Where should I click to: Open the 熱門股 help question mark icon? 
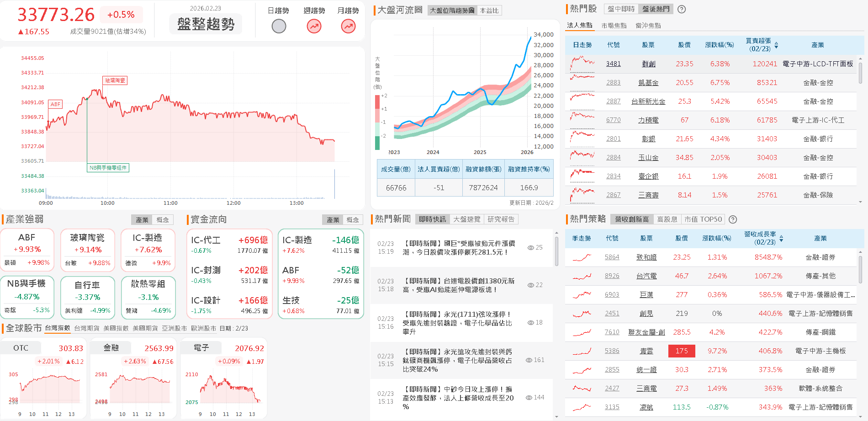click(x=681, y=9)
